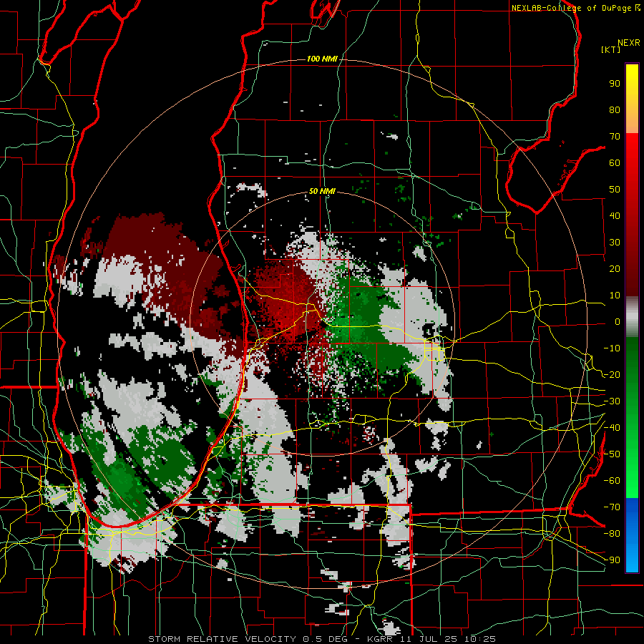Viewport: 644px width, 644px height.
Task: Click the -80 value on velocity scale
Action: (612, 534)
